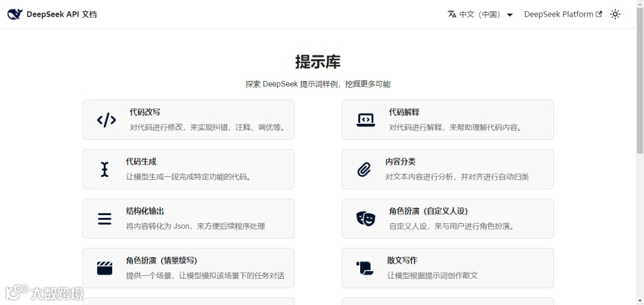The width and height of the screenshot is (644, 305).
Task: Open the 代码解释 card title
Action: pos(404,112)
